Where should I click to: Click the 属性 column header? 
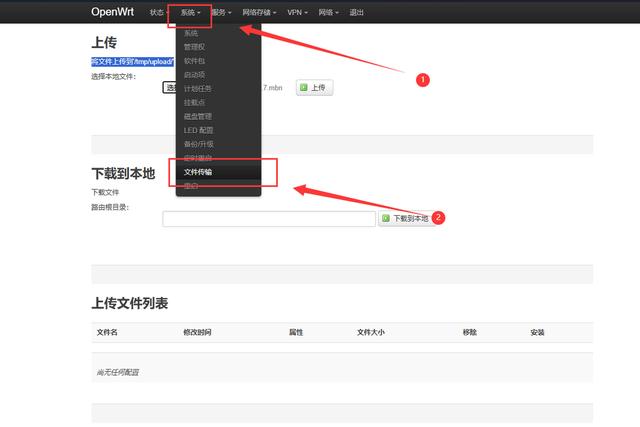pos(296,332)
